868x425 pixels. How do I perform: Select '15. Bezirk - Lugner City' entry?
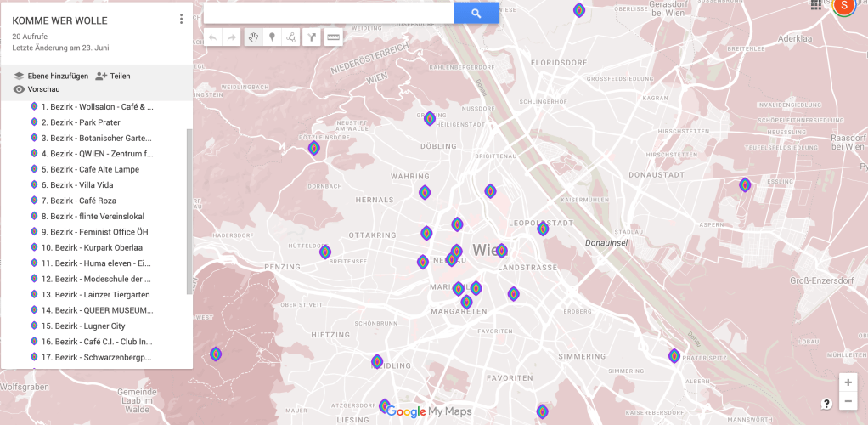tap(83, 326)
